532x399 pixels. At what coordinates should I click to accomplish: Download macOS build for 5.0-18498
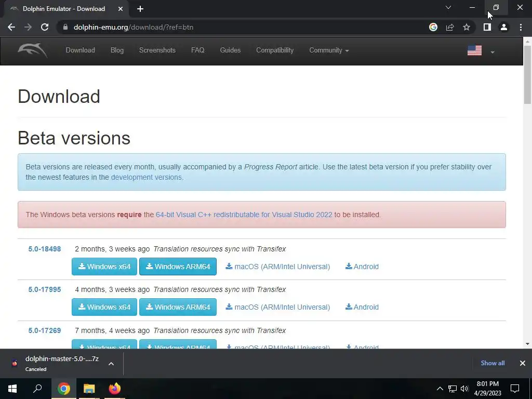pyautogui.click(x=277, y=267)
